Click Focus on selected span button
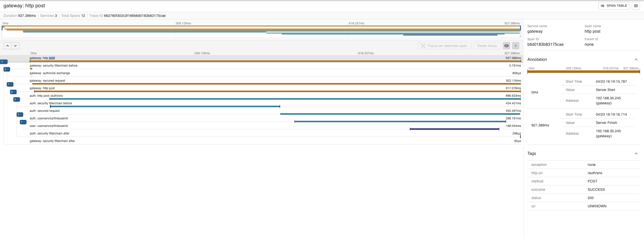Screen dimensions: 644x238 tap(444, 46)
